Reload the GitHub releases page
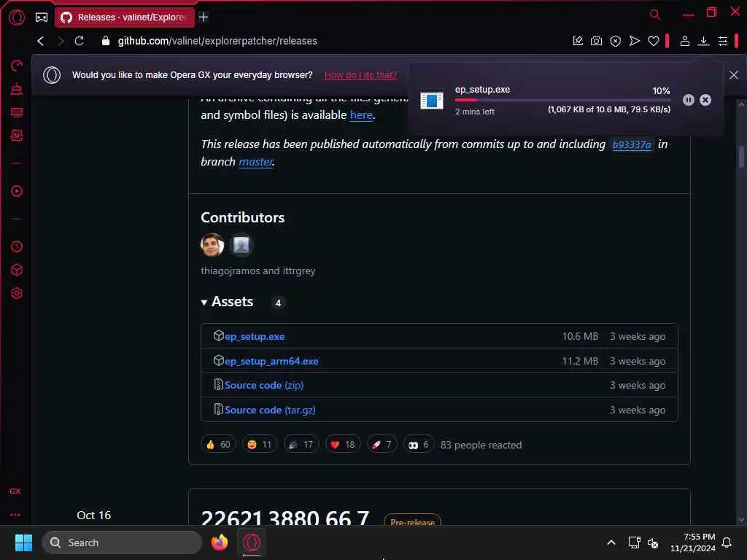This screenshot has height=560, width=747. [79, 41]
